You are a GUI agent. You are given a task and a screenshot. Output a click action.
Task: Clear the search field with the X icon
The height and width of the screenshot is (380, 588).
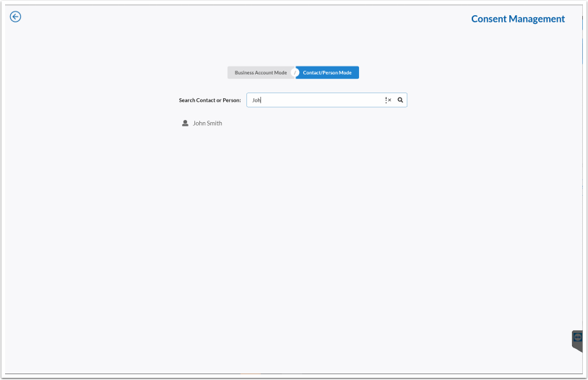click(390, 100)
